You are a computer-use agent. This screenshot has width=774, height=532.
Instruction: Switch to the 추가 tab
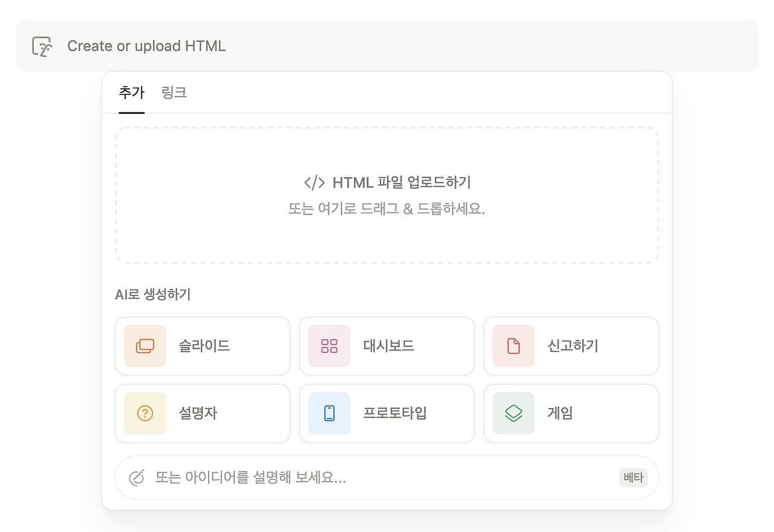(x=132, y=92)
